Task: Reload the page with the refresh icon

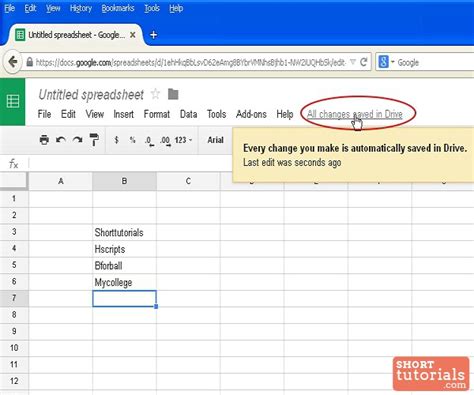Action: [x=364, y=62]
